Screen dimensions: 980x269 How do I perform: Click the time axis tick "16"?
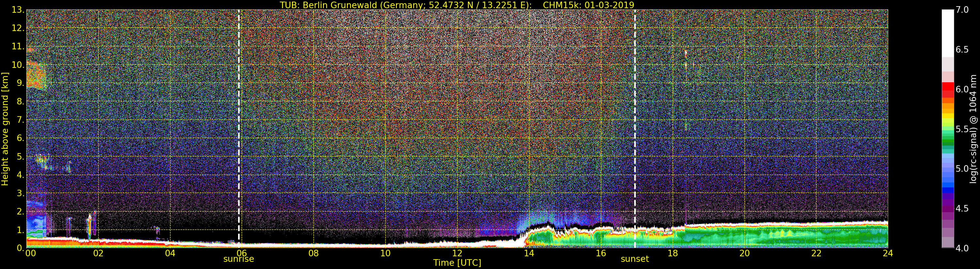coord(601,253)
